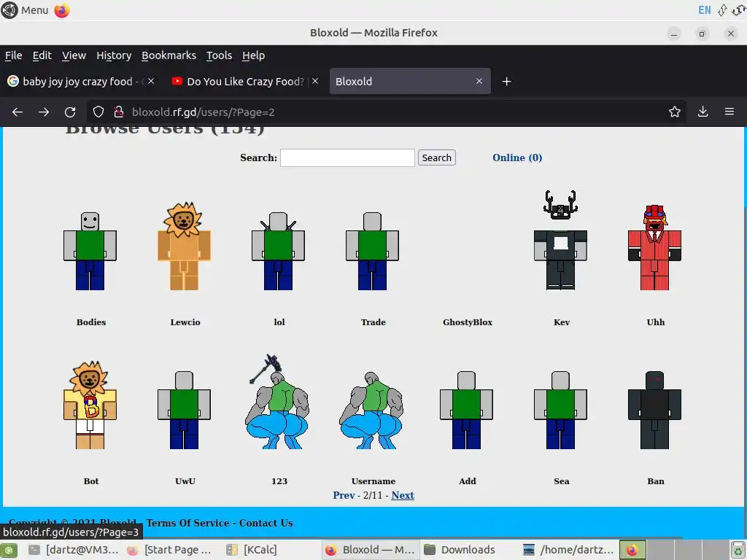Switch to /home/dartz window in taskbar

pyautogui.click(x=568, y=550)
